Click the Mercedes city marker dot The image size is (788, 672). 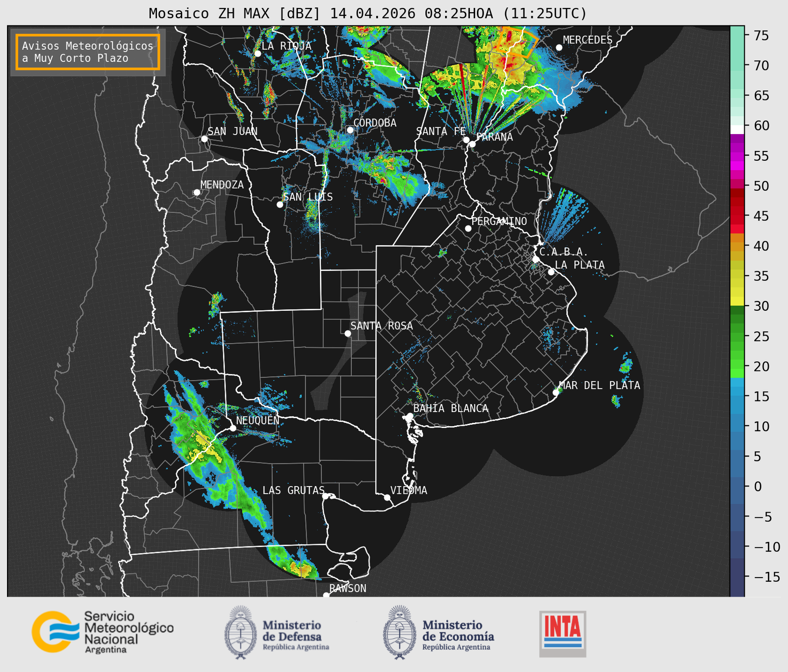coord(559,48)
